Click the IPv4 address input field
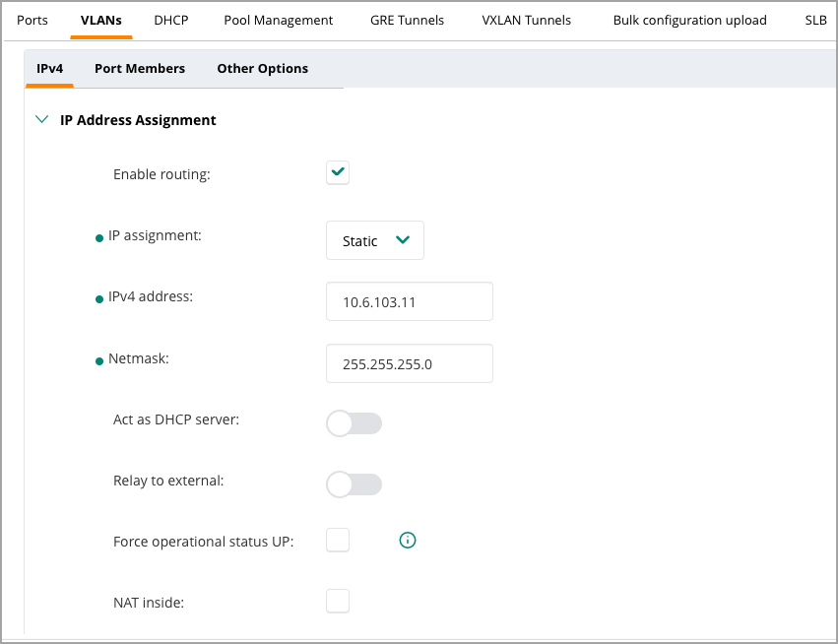 pos(410,301)
